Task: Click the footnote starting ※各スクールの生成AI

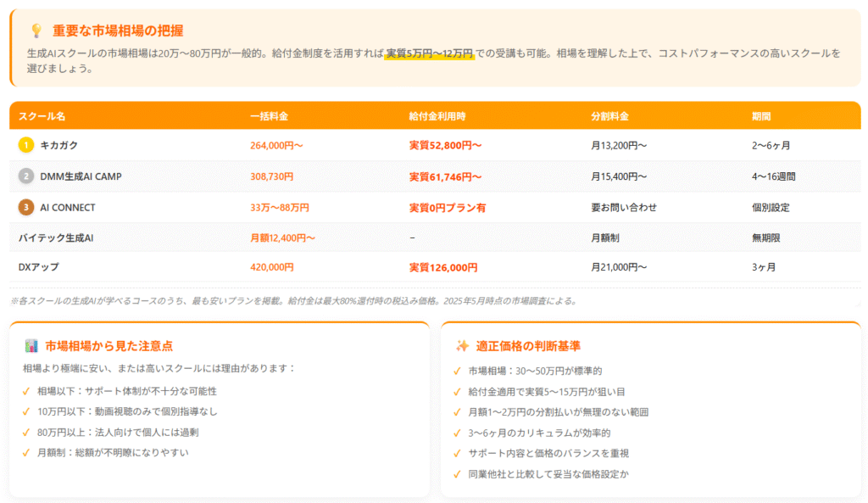Action: click(295, 301)
